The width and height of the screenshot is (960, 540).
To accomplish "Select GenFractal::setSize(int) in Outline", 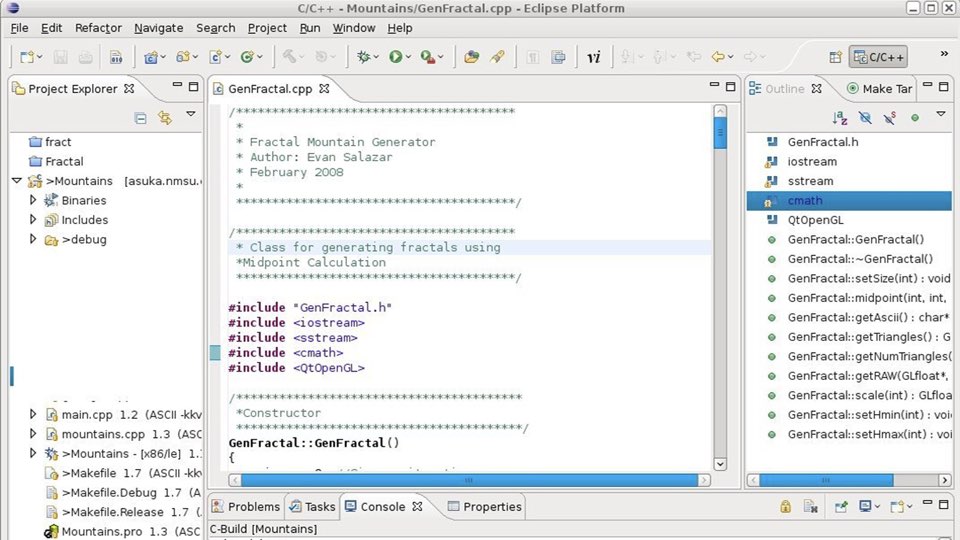I will click(858, 278).
